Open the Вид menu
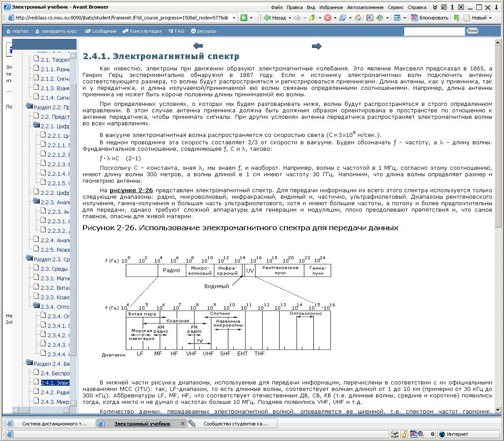 (311, 7)
